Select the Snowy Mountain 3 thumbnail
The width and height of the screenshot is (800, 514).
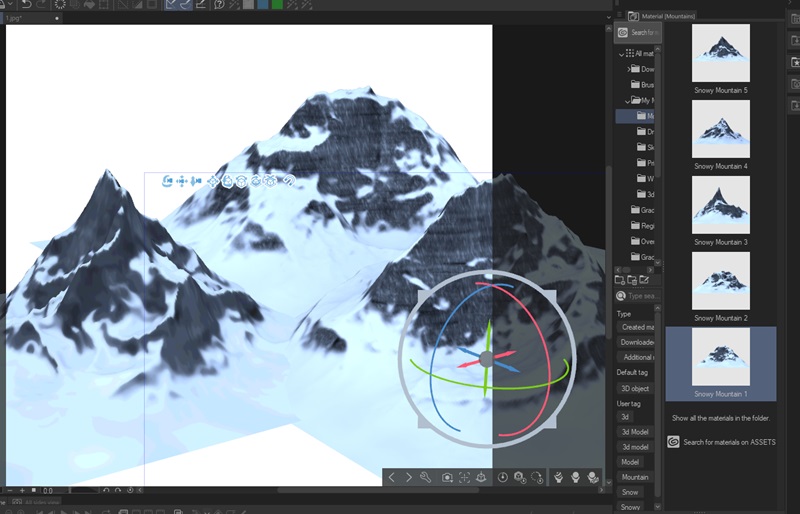point(720,205)
